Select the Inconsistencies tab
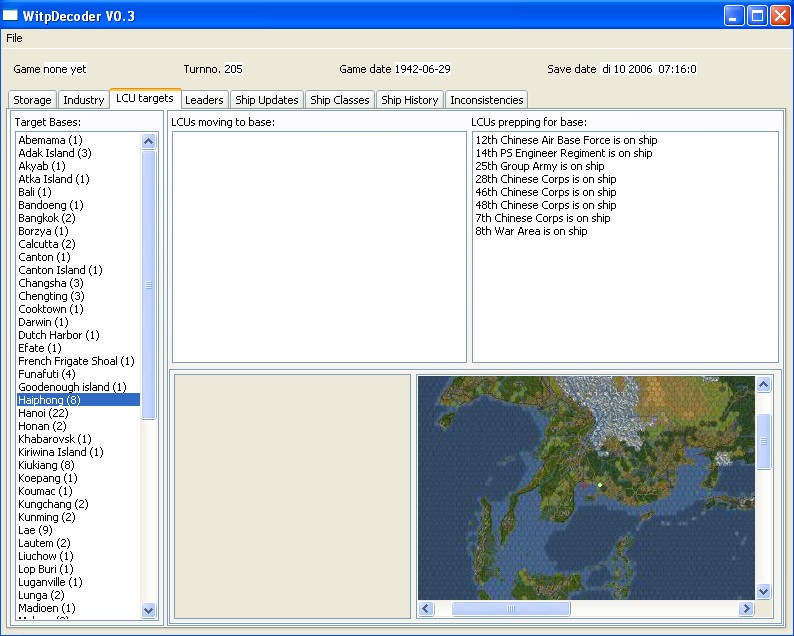 pos(486,100)
